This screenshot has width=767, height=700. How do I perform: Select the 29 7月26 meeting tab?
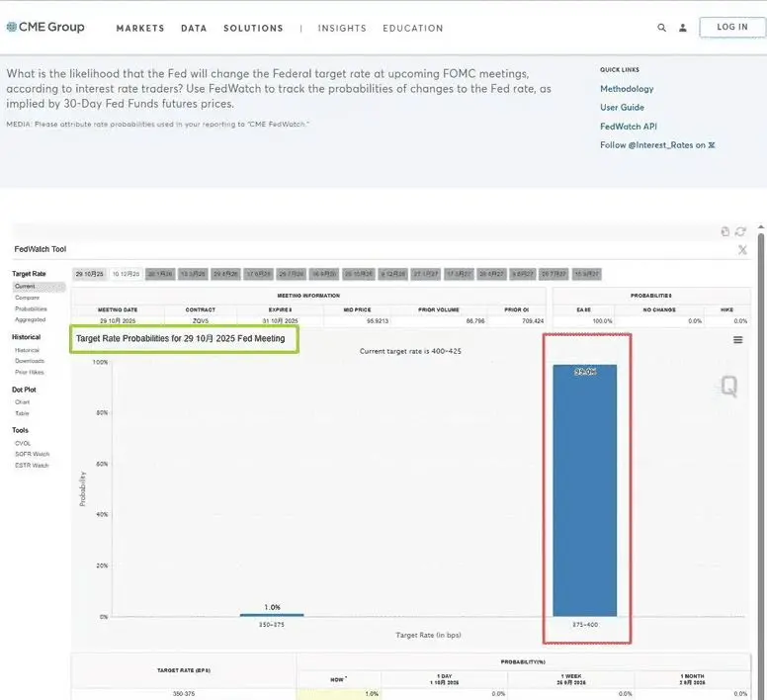(291, 274)
